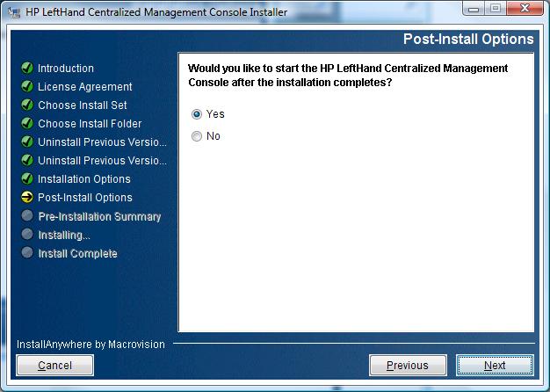Image resolution: width=550 pixels, height=392 pixels.
Task: Click the Installing... step label
Action: (x=64, y=236)
